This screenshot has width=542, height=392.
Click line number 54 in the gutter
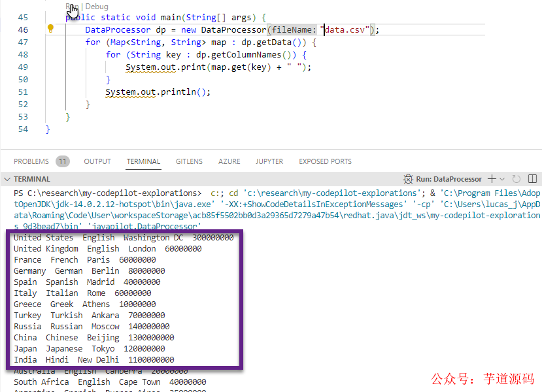click(23, 129)
